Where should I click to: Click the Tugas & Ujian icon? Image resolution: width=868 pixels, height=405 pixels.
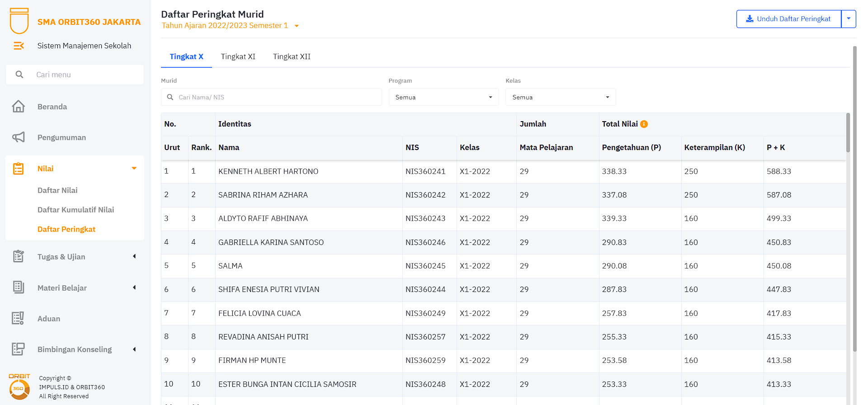tap(18, 257)
